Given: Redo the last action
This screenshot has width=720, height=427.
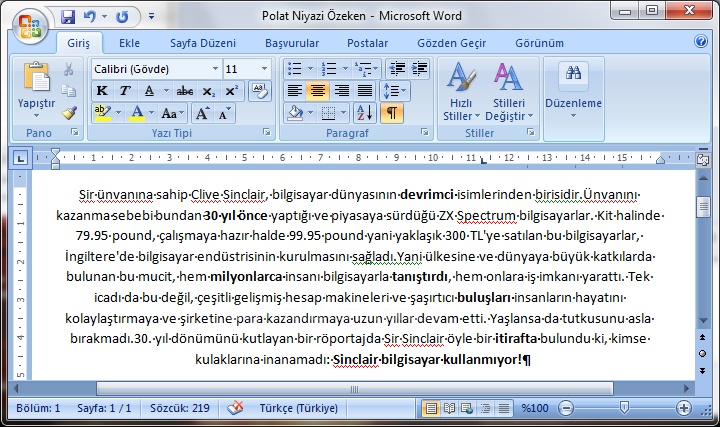Looking at the screenshot, I should pyautogui.click(x=122, y=17).
